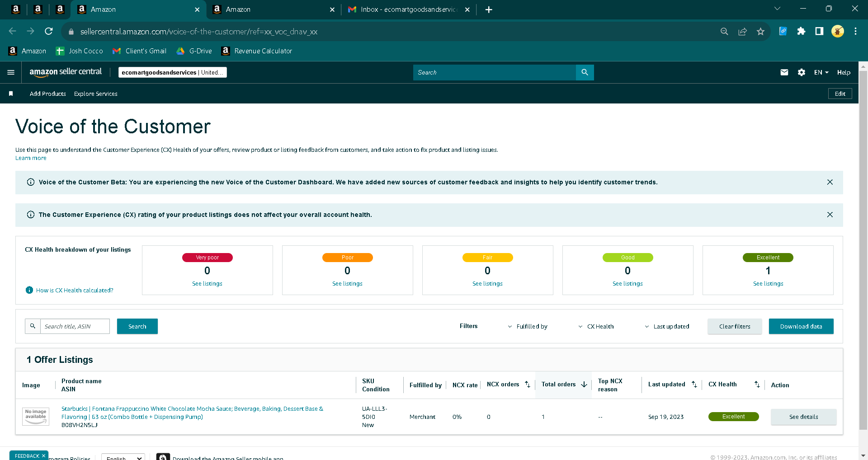This screenshot has width=868, height=460.
Task: Open the Josh Cocco bookmark
Action: point(79,51)
